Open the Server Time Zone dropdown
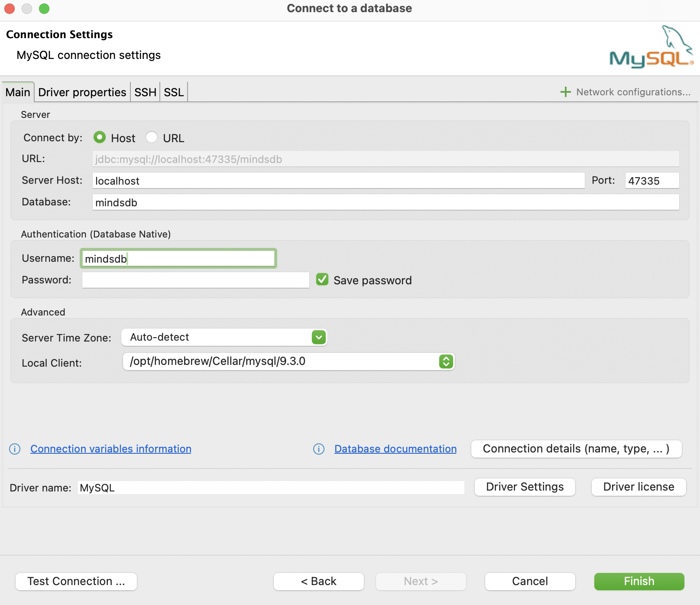 [224, 337]
